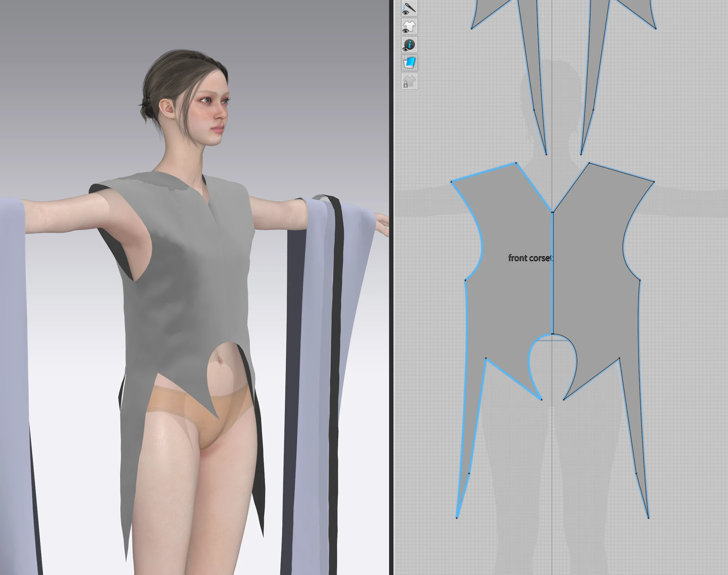Toggle pattern info visibility icon
The image size is (728, 575).
pyautogui.click(x=409, y=45)
